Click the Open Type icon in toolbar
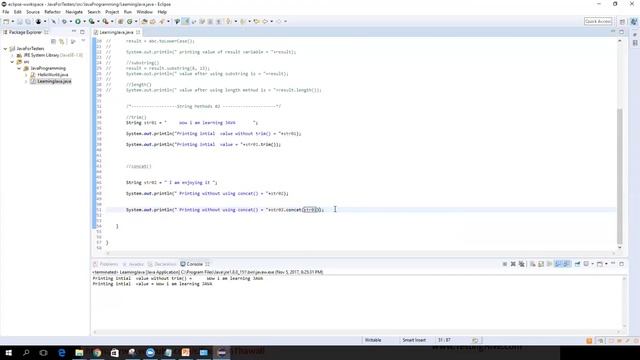 pos(144,21)
